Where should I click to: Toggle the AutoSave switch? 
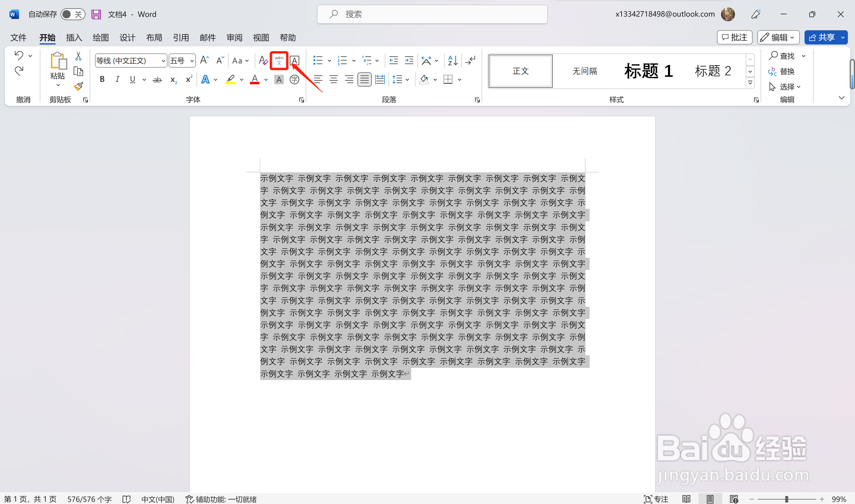pyautogui.click(x=73, y=14)
